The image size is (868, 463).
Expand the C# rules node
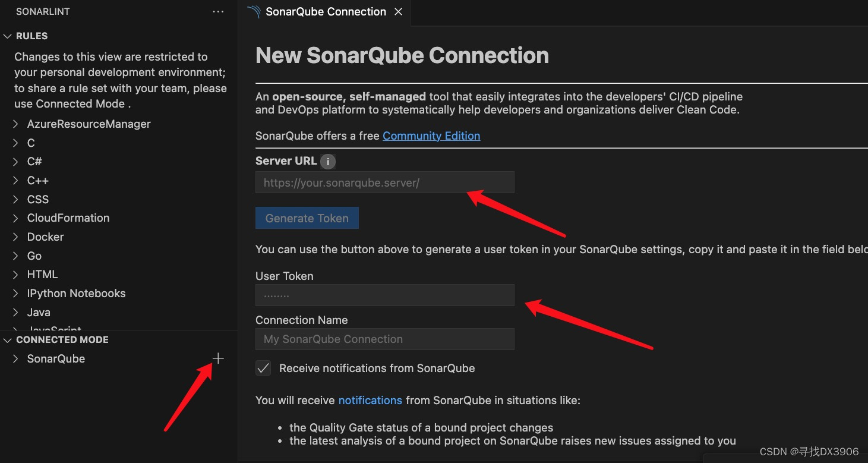[16, 162]
